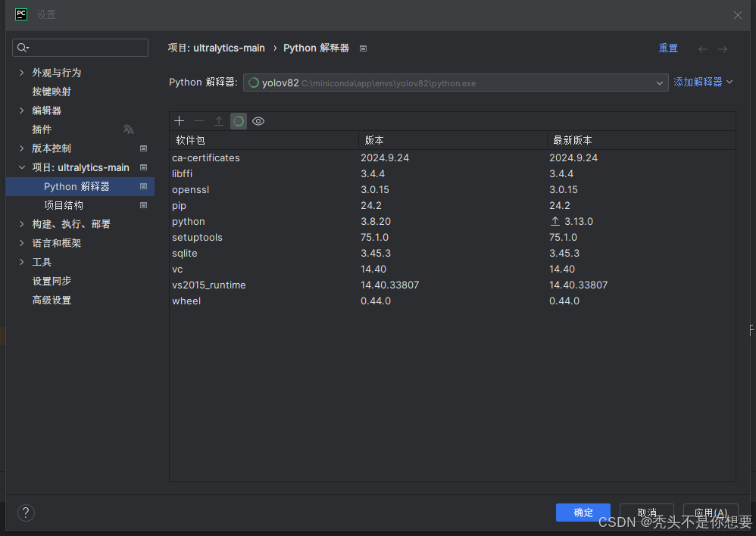This screenshot has width=756, height=536.
Task: Click the project icon on 项目结构 row
Action: click(x=143, y=205)
